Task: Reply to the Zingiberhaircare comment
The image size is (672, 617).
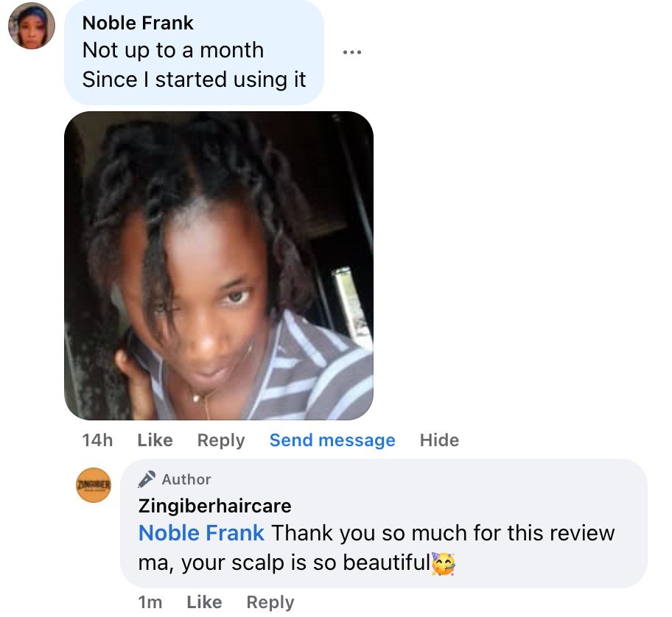Action: click(x=270, y=602)
